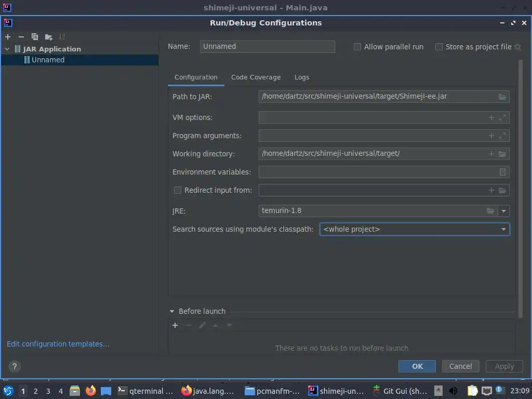The height and width of the screenshot is (399, 532).
Task: Browse for the working directory folder
Action: click(502, 154)
